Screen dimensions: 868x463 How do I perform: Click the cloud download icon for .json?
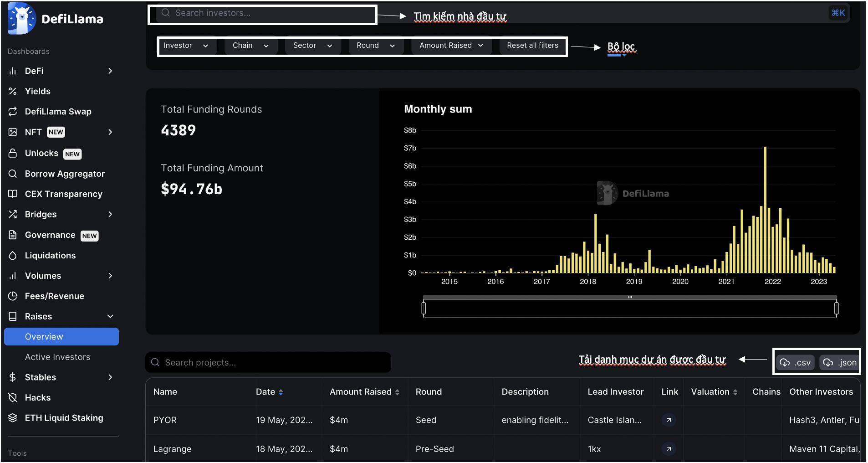click(828, 362)
